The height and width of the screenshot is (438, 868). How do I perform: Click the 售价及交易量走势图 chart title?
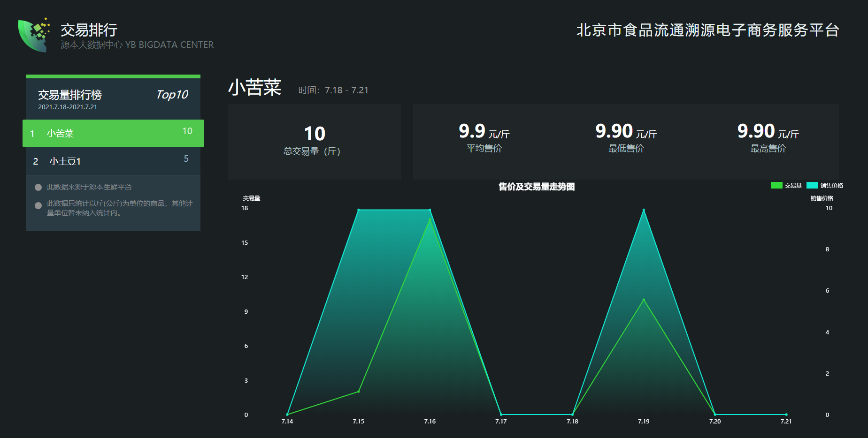click(536, 187)
